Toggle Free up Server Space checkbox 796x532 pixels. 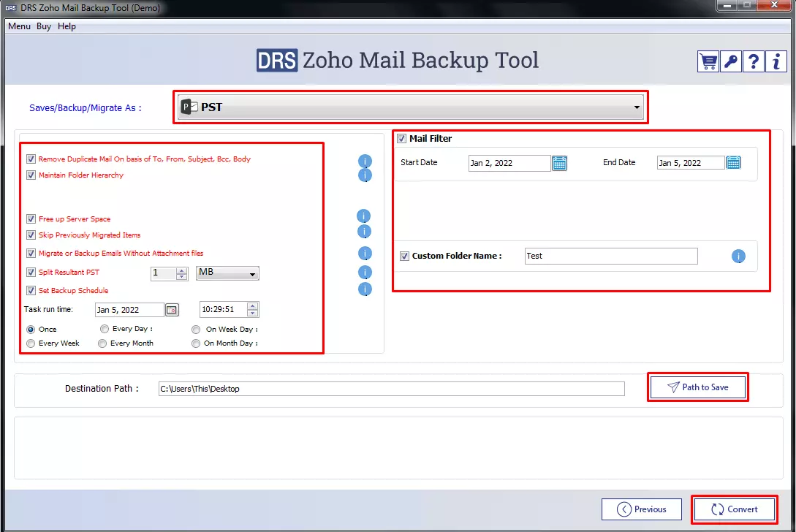coord(31,218)
